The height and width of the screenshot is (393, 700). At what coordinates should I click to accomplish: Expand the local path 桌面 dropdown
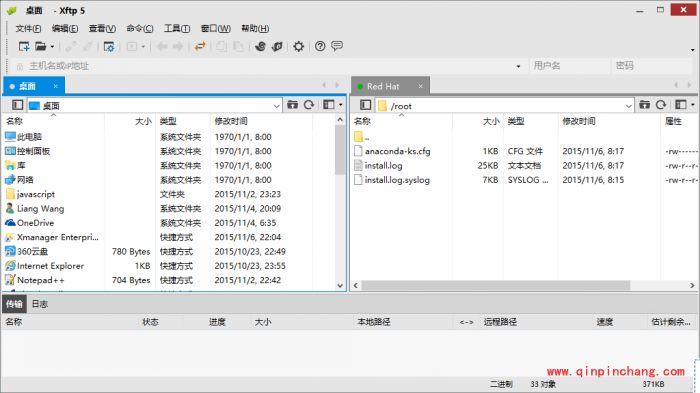pos(276,106)
